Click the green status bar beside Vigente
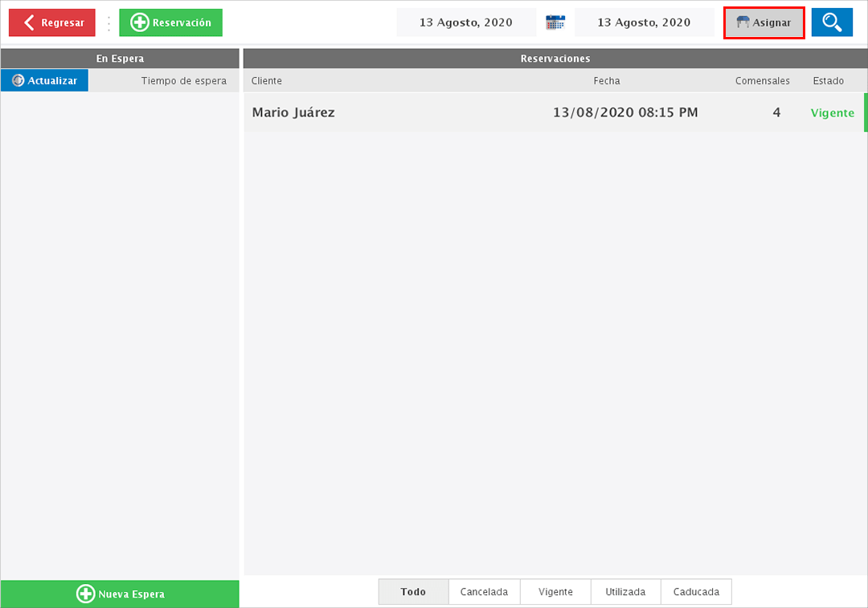Screen dimensions: 868x608 (x=865, y=112)
